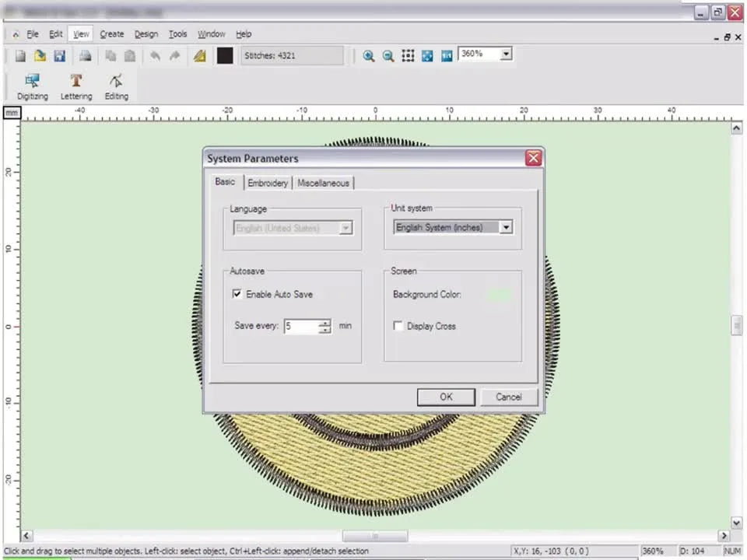Click the Background Color swatch in Screen group
Screen dimensions: 747x560
click(500, 295)
